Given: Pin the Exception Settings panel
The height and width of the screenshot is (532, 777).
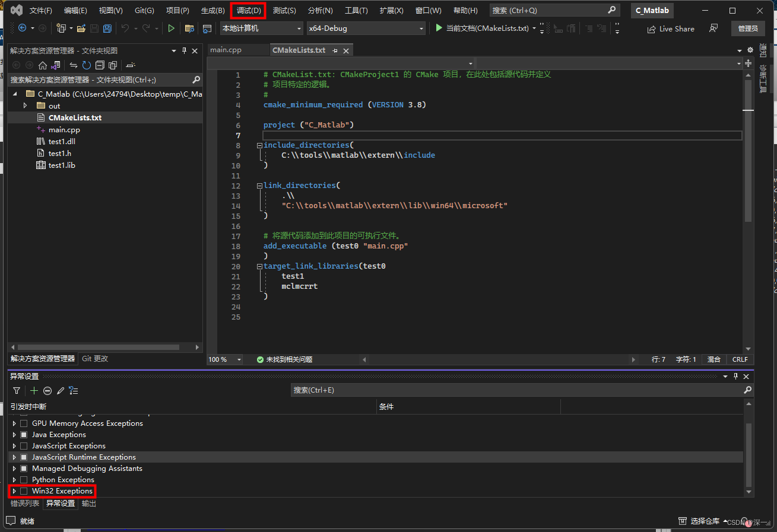Looking at the screenshot, I should [736, 376].
